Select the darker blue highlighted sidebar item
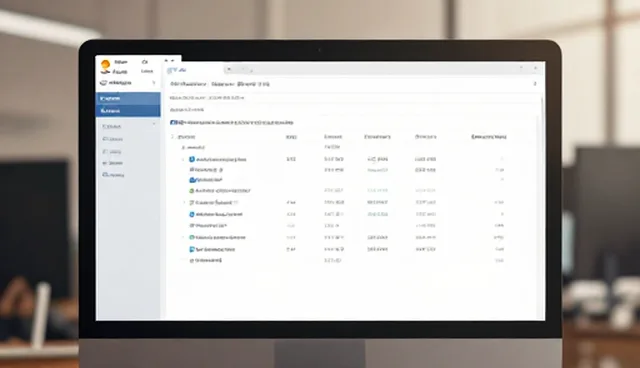Image resolution: width=640 pixels, height=368 pixels. pos(128,111)
